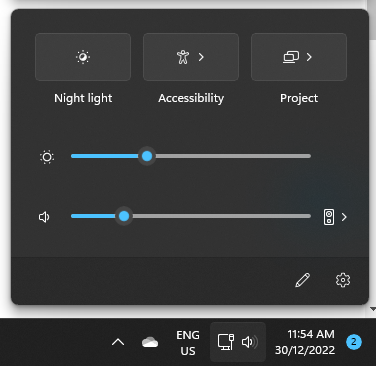This screenshot has width=376, height=366.
Task: Show hidden tray icons with caret
Action: 118,342
